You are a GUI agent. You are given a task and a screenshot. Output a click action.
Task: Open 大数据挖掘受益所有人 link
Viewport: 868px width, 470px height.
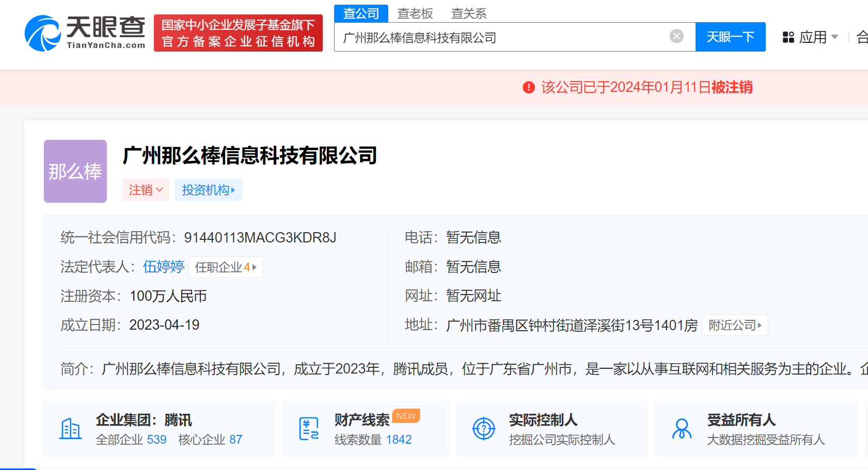[766, 440]
